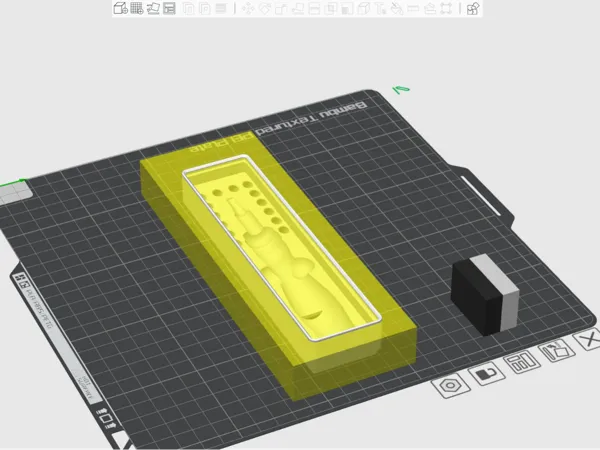Click the Split to objects icon
Viewport: 600px width, 450px height.
188,8
